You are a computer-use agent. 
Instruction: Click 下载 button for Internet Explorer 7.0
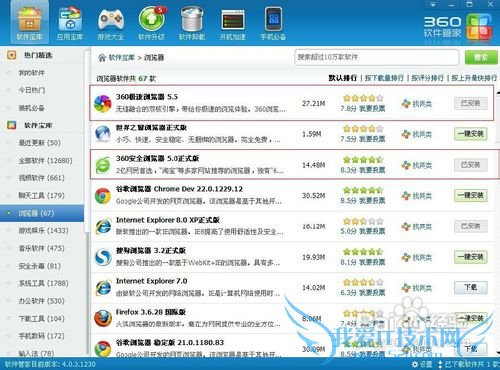(471, 287)
